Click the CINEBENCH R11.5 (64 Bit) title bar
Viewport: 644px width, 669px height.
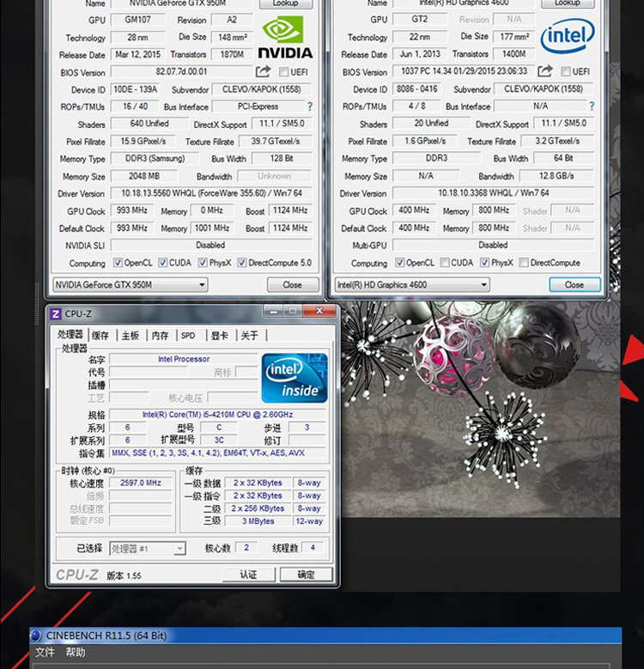click(x=325, y=636)
